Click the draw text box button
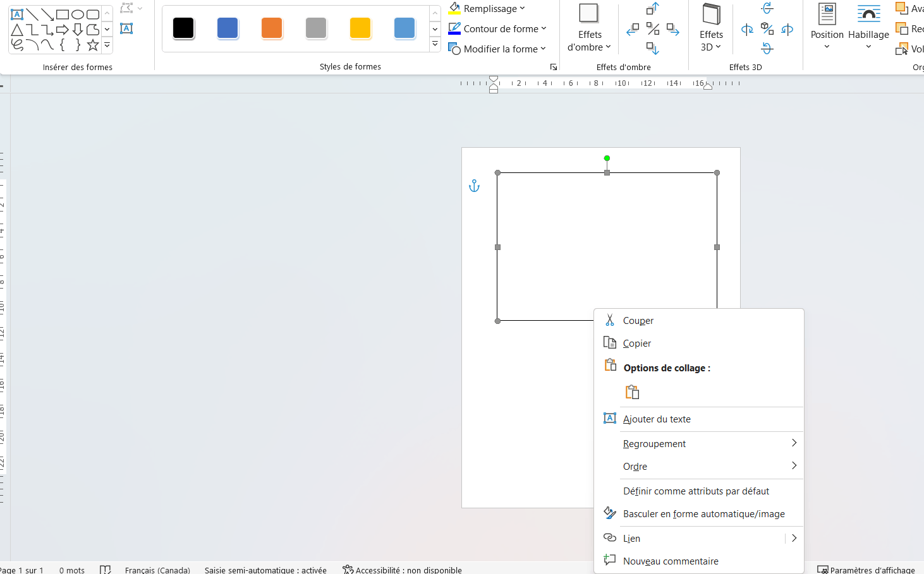The image size is (924, 574). (x=126, y=28)
